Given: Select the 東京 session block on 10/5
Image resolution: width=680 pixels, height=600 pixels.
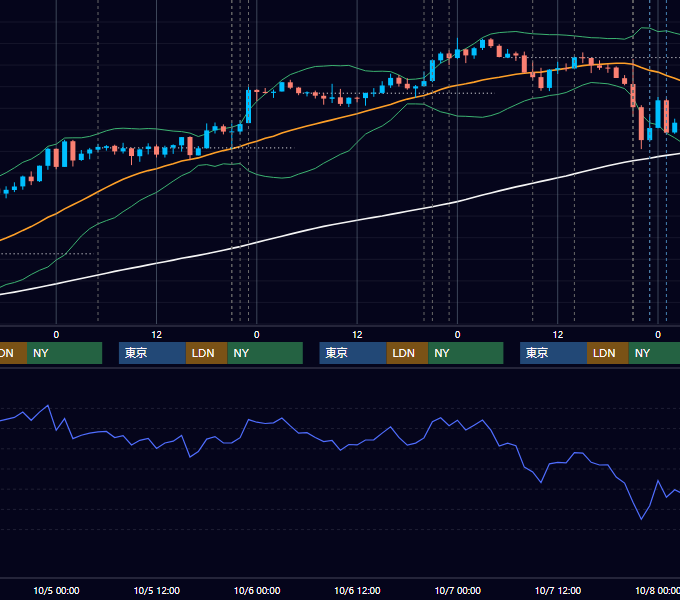Looking at the screenshot, I should 153,353.
